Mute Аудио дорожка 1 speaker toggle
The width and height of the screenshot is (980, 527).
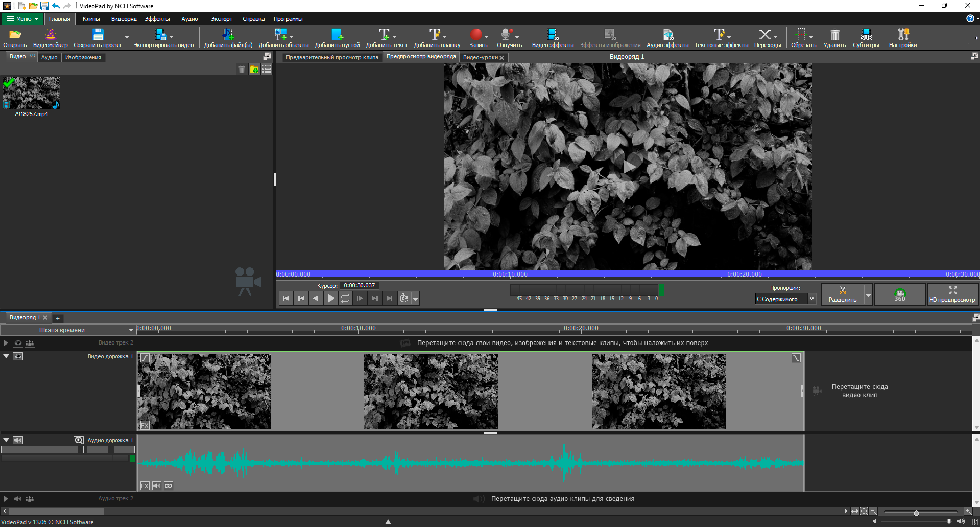(18, 440)
